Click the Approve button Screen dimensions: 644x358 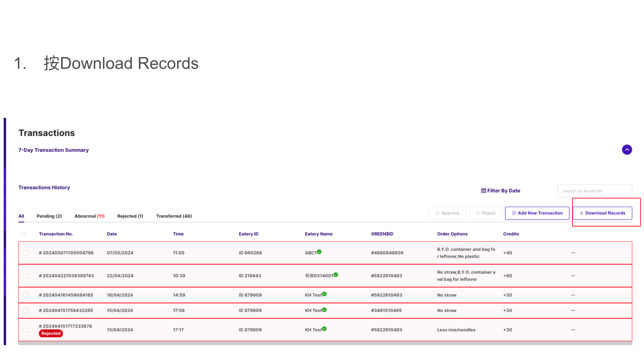coord(447,213)
